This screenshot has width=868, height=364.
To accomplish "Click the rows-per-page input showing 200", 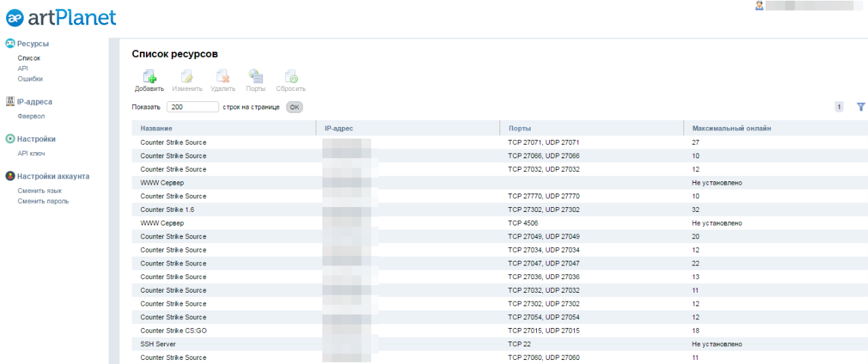I will pyautogui.click(x=193, y=107).
